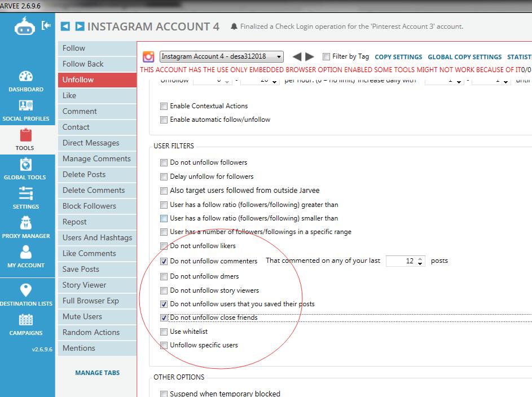
Task: Go to next account using blue right arrow
Action: point(80,26)
